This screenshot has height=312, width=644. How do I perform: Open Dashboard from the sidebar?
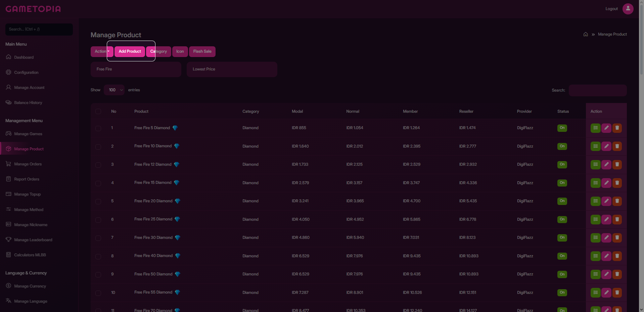click(24, 57)
